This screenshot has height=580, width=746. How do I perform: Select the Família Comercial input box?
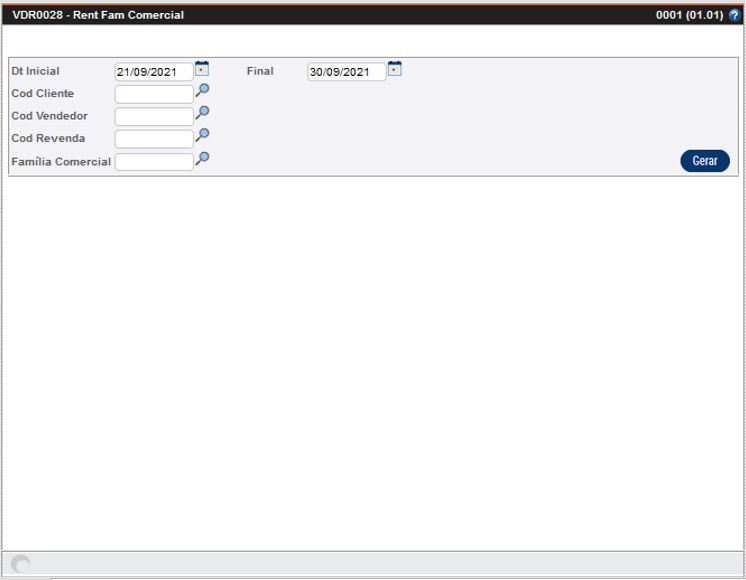153,162
